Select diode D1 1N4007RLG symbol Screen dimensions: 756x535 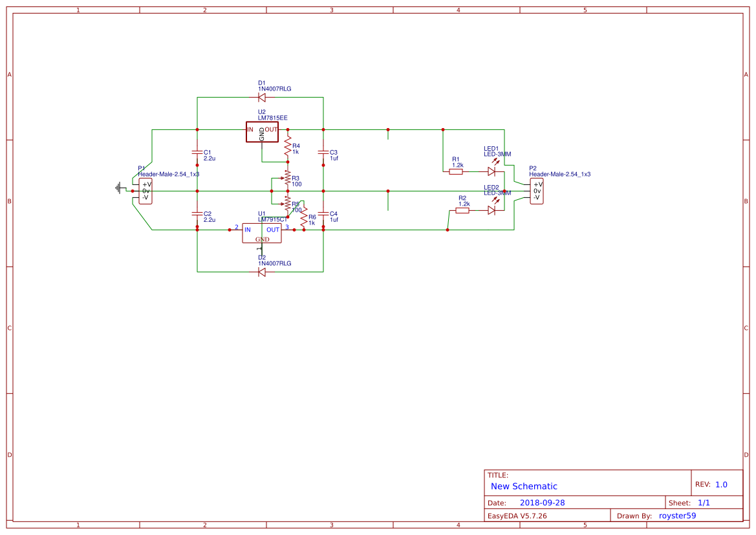(261, 97)
